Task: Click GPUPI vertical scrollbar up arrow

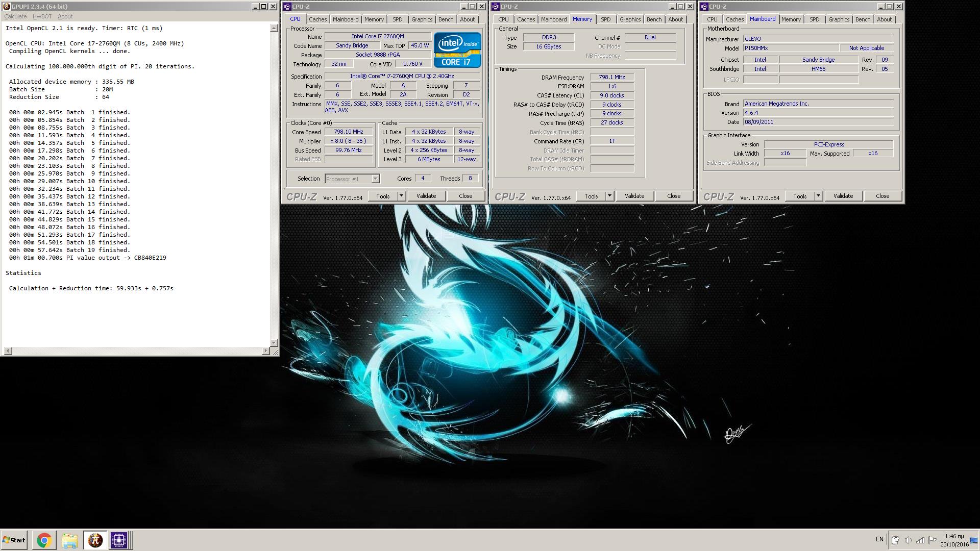Action: tap(274, 29)
